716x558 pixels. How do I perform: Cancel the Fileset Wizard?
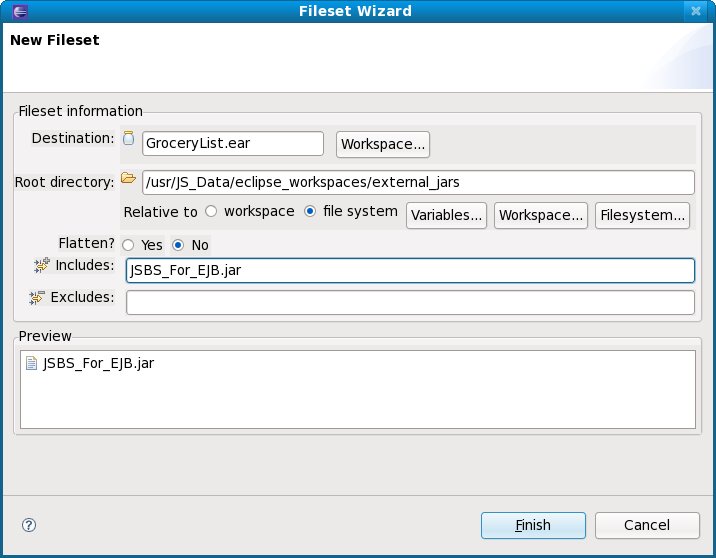[x=646, y=525]
